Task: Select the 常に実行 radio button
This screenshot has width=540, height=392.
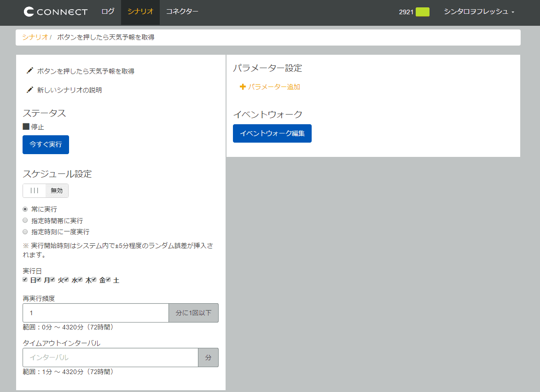Action: click(x=25, y=209)
